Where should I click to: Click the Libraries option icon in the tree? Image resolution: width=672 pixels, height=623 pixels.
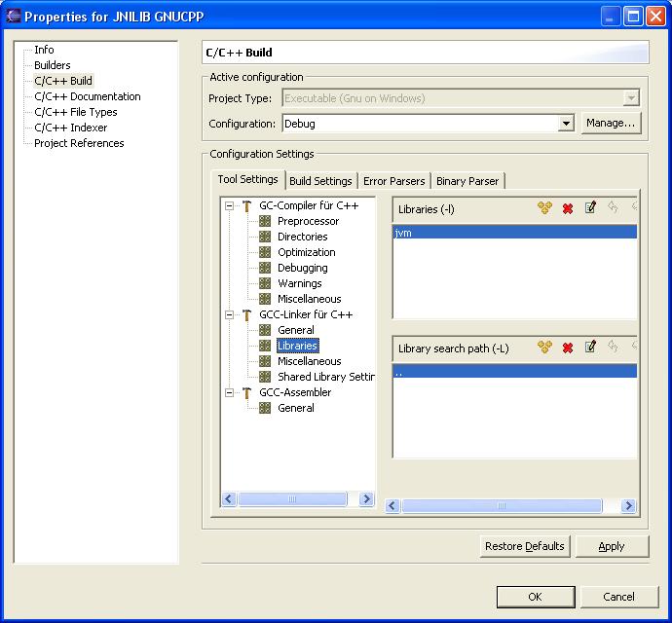click(x=265, y=346)
